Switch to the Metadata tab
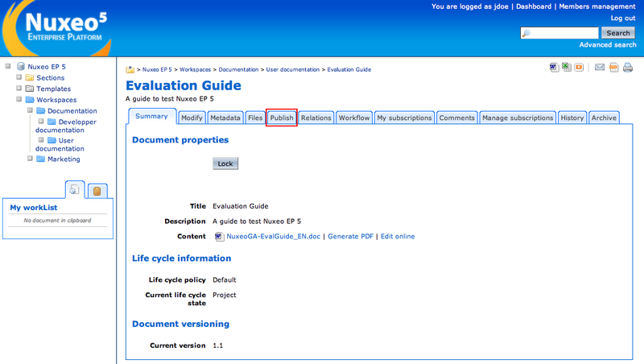The width and height of the screenshot is (644, 364). tap(225, 118)
